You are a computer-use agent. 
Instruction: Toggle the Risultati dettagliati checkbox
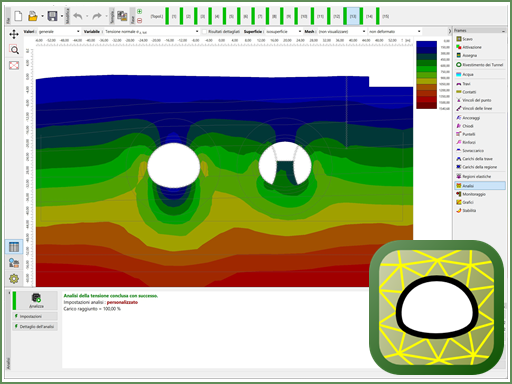pyautogui.click(x=204, y=31)
